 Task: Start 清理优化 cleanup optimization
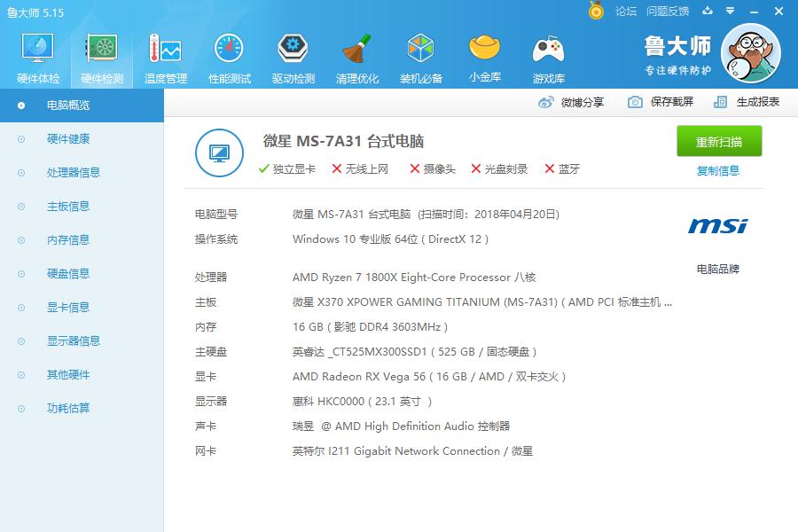tap(356, 55)
